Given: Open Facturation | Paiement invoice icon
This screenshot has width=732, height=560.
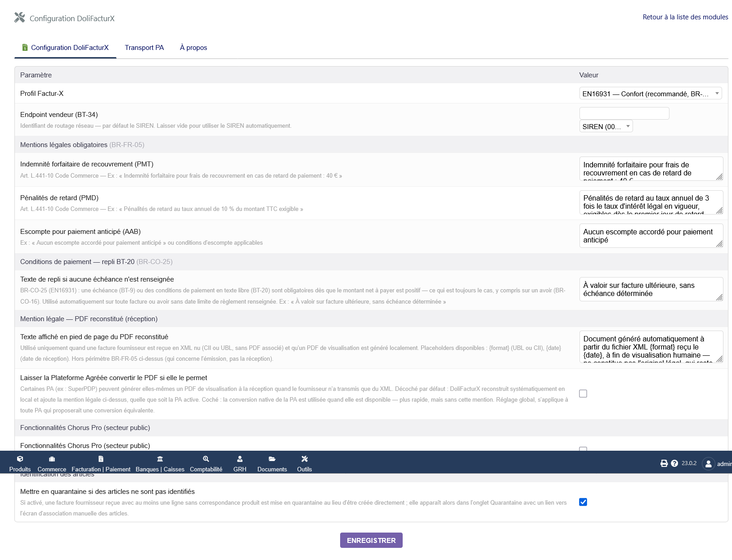Looking at the screenshot, I should point(101,459).
